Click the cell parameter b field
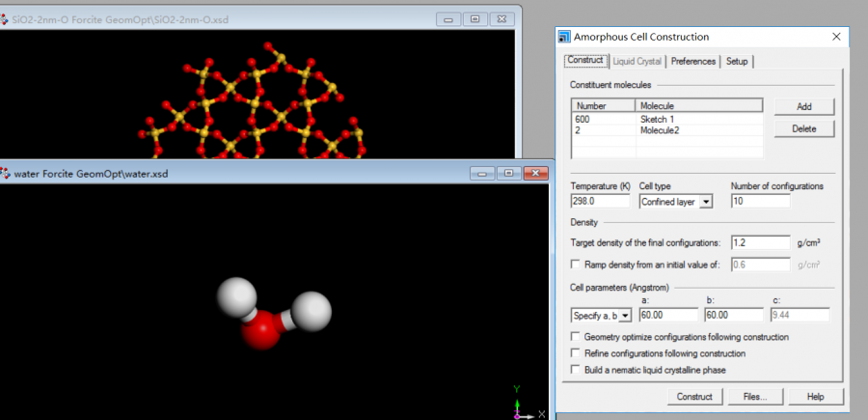This screenshot has height=420, width=868. pos(734,315)
